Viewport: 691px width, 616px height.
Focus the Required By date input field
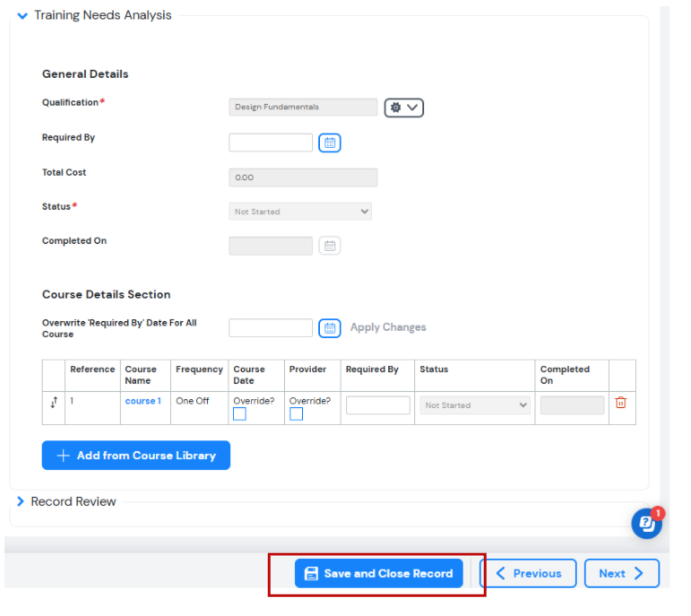pos(271,143)
